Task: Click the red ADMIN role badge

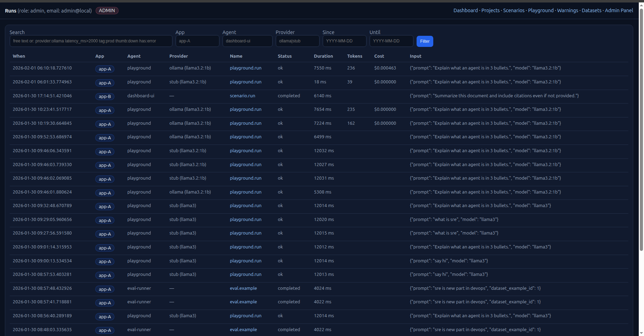Action: pyautogui.click(x=107, y=10)
